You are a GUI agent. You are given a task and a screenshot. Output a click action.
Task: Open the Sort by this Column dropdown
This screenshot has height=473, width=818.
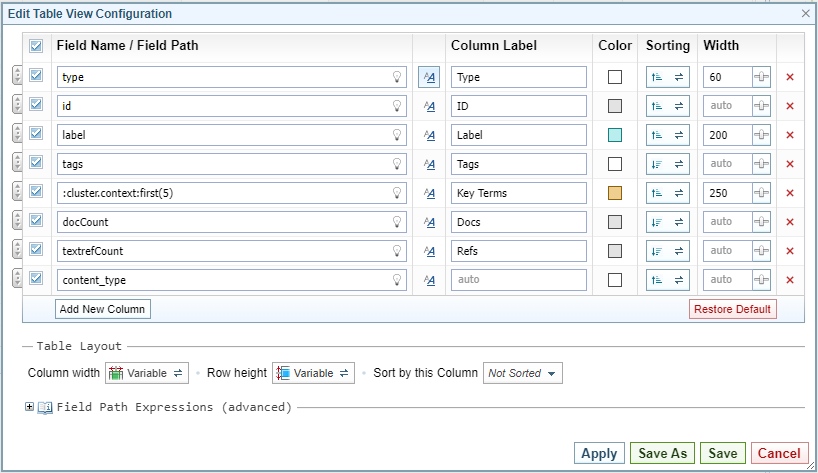point(523,373)
